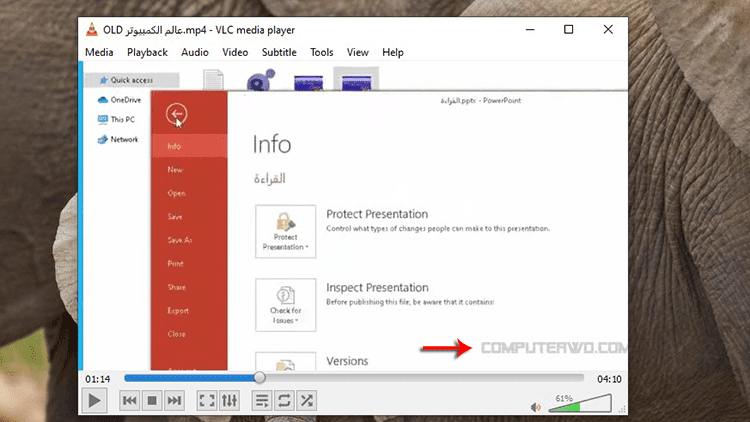Screen dimensions: 750x422
Task: Skip to next media track
Action: pos(175,400)
